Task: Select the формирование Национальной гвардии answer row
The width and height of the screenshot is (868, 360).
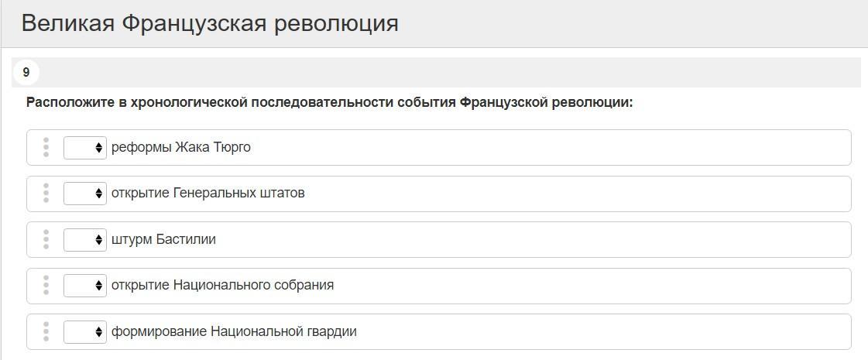Action: point(438,332)
